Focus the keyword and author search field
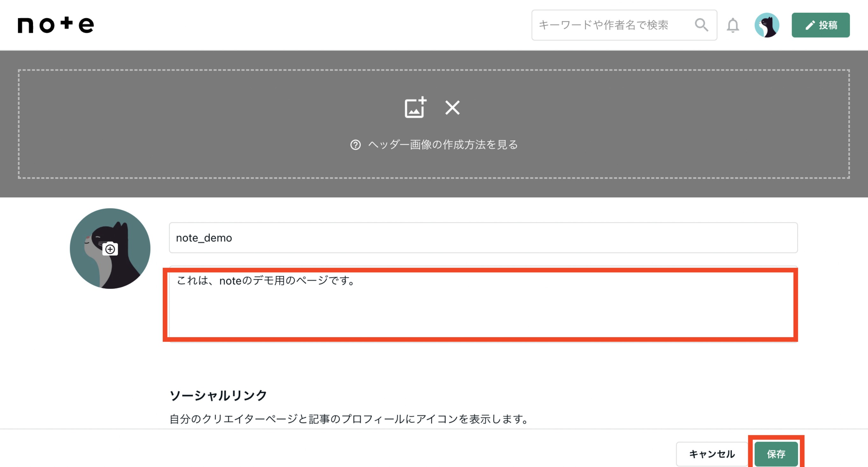The image size is (868, 467). [624, 25]
